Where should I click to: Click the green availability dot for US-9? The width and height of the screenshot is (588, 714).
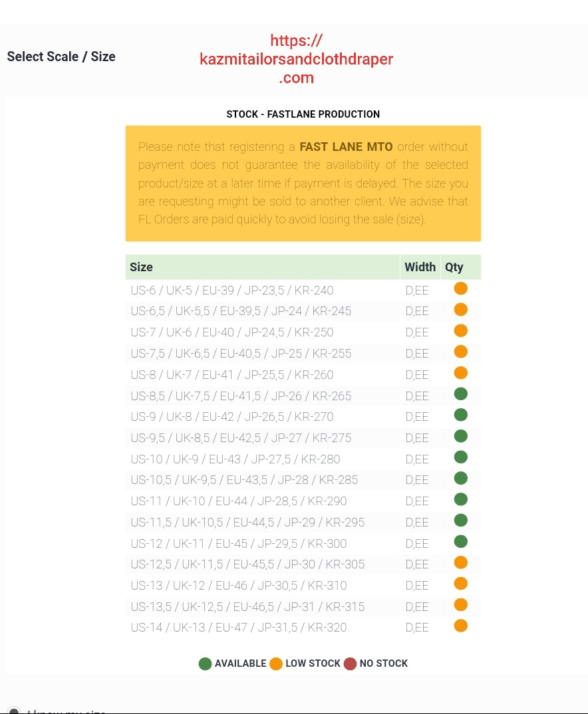(460, 416)
